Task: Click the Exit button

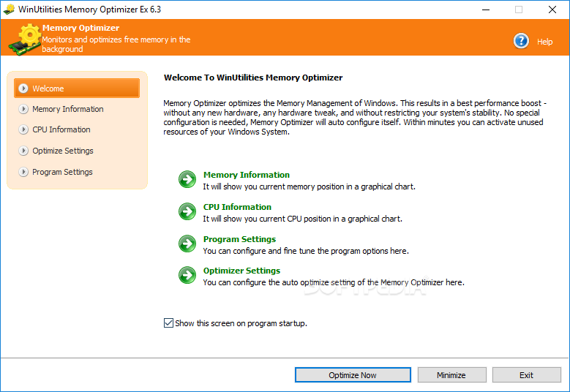Action: coord(526,375)
